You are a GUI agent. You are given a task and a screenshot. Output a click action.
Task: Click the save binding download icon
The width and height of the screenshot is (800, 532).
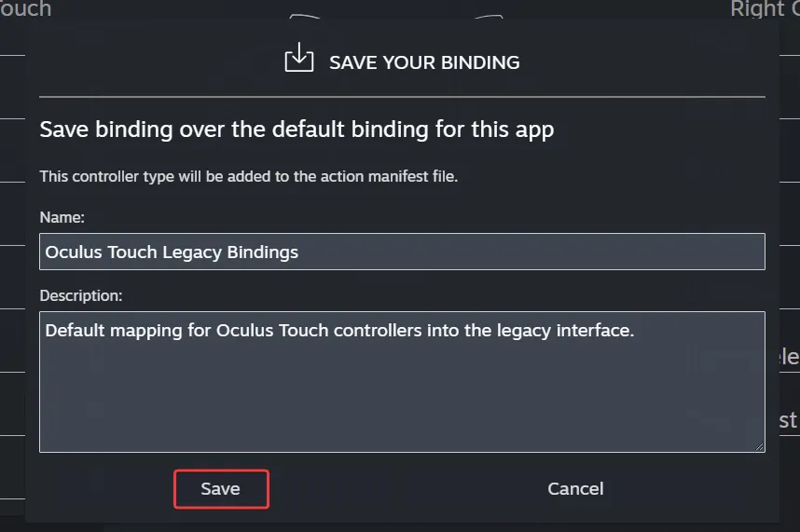pyautogui.click(x=298, y=58)
